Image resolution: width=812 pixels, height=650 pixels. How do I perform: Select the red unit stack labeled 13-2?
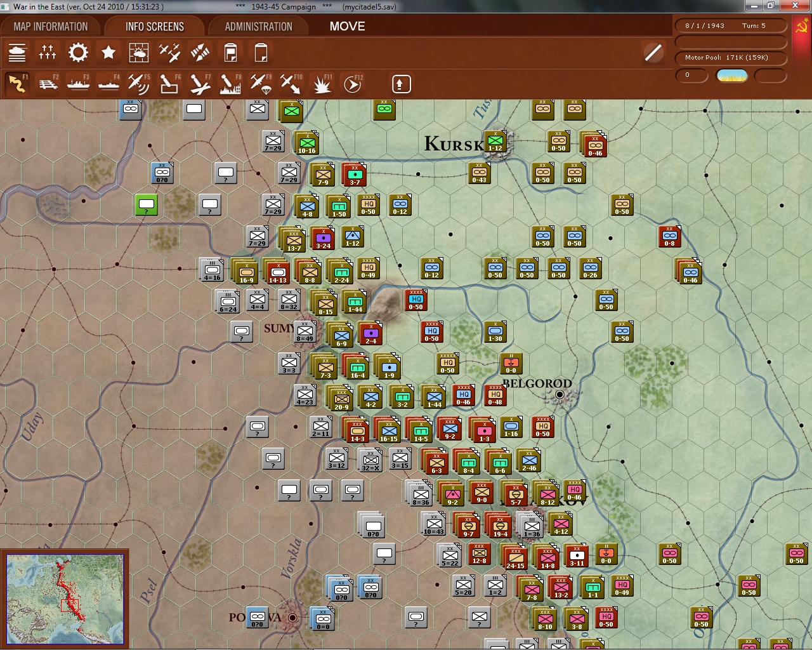(560, 587)
